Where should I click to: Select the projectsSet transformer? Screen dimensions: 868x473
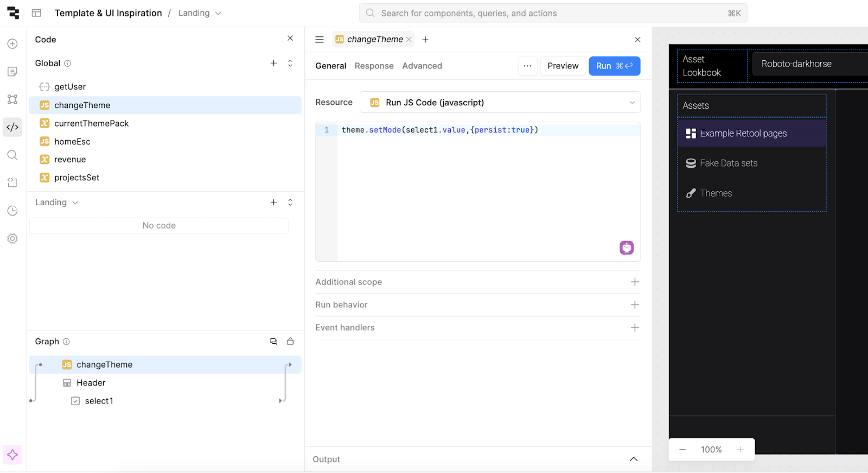tap(165, 178)
